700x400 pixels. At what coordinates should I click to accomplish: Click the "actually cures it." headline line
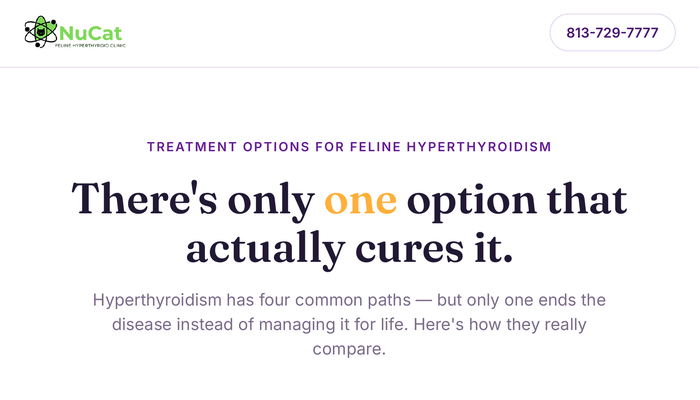[x=350, y=249]
